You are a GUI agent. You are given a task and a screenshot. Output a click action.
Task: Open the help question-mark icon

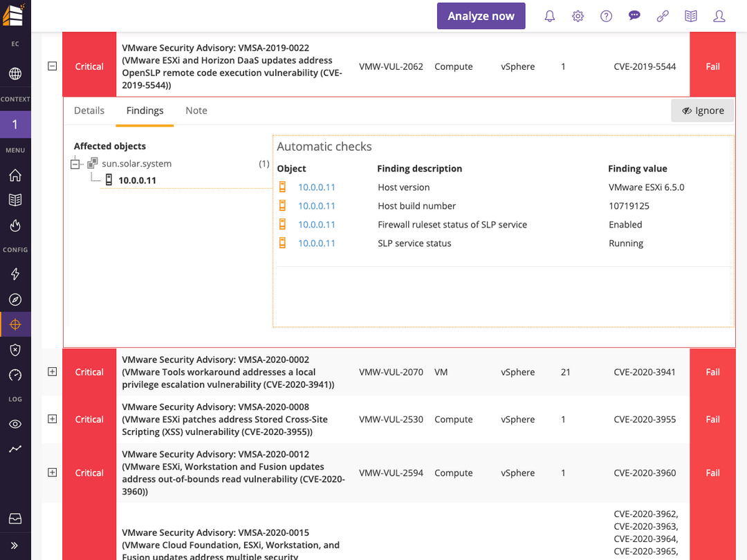[606, 15]
